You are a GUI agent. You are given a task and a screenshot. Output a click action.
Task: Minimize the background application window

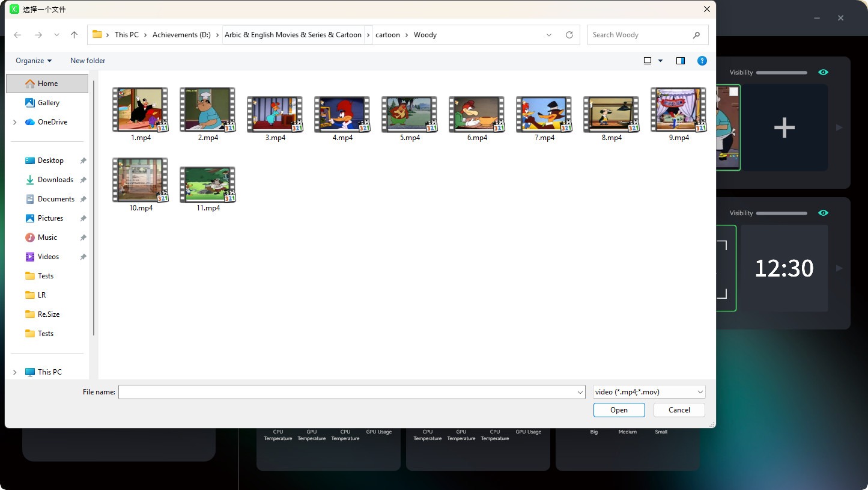(x=817, y=18)
